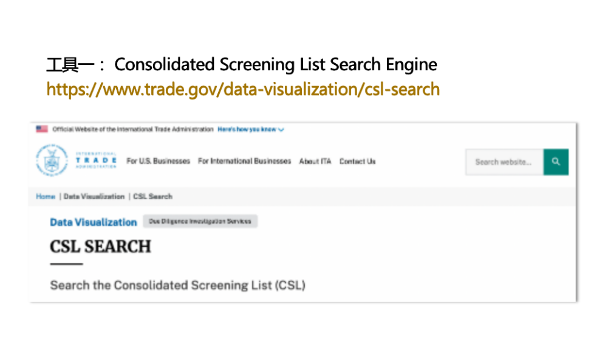This screenshot has height=364, width=605.
Task: Open Data Visualization breadcrumb link
Action: point(94,197)
